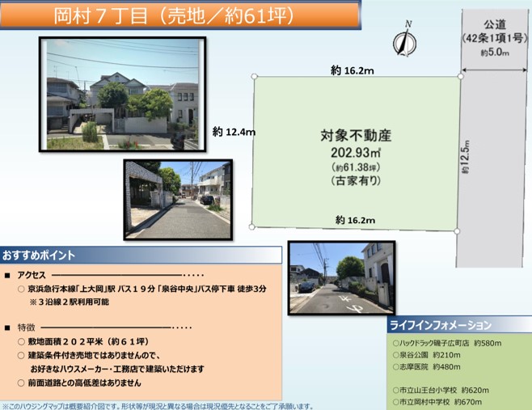The width and height of the screenshot is (532, 410).
Task: Select the おすすめポイント section header
Action: coord(141,255)
